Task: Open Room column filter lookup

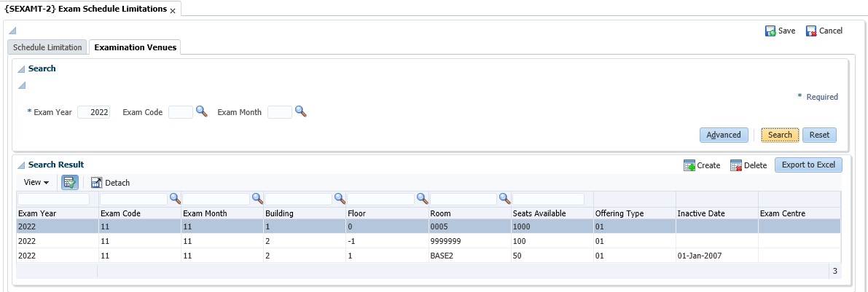Action: point(504,198)
